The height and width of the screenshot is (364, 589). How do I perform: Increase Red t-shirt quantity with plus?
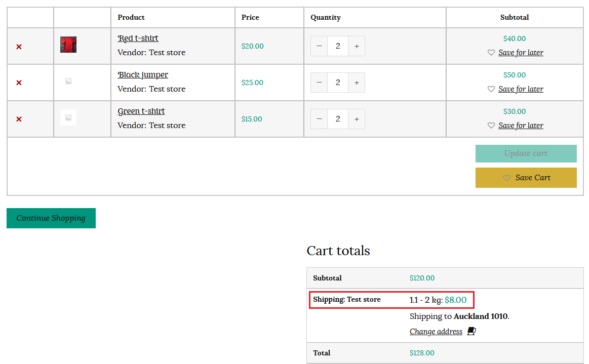357,46
